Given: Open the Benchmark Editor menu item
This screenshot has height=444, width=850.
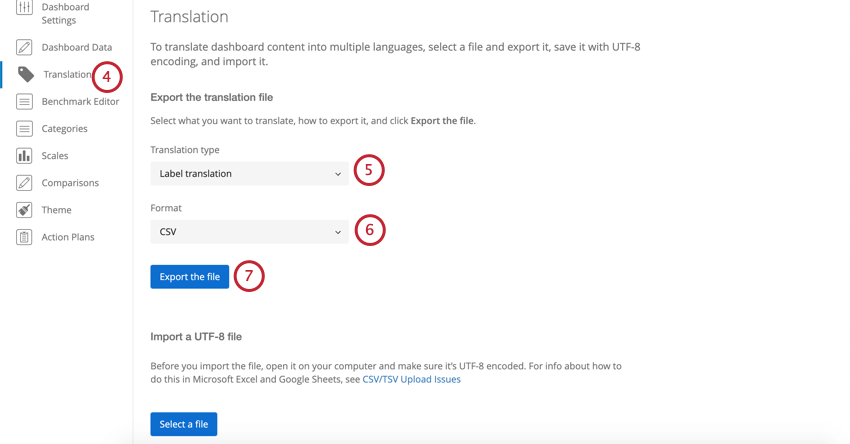Looking at the screenshot, I should (80, 101).
